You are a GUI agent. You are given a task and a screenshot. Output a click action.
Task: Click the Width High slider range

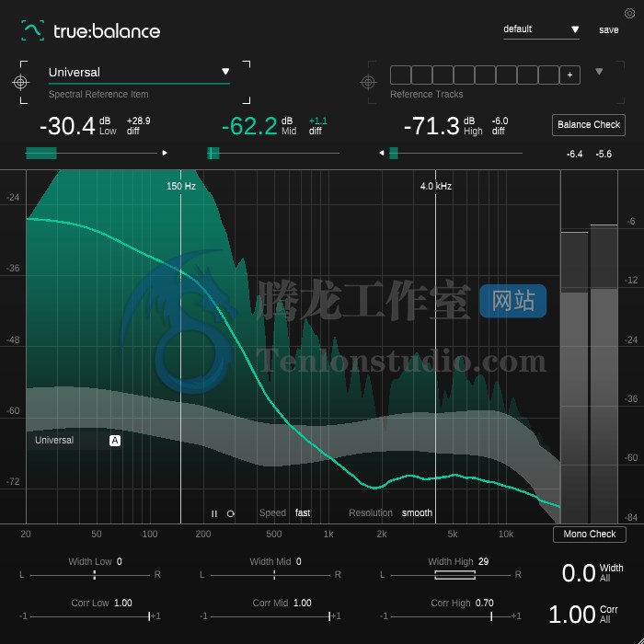(x=455, y=575)
